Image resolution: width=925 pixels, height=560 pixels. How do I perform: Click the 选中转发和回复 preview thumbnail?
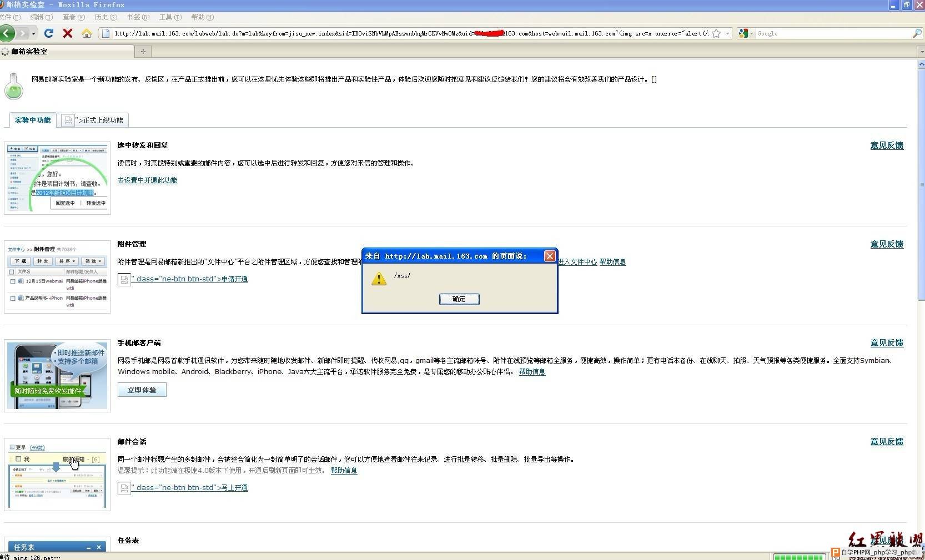(x=57, y=178)
